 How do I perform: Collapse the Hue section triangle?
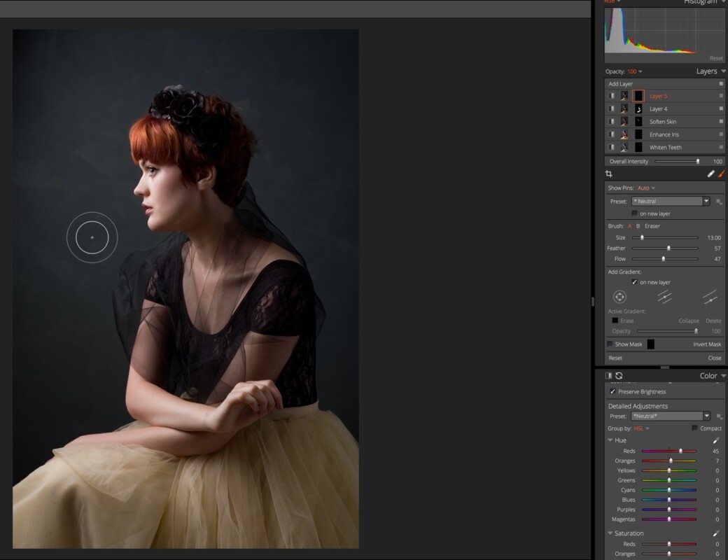pyautogui.click(x=610, y=440)
